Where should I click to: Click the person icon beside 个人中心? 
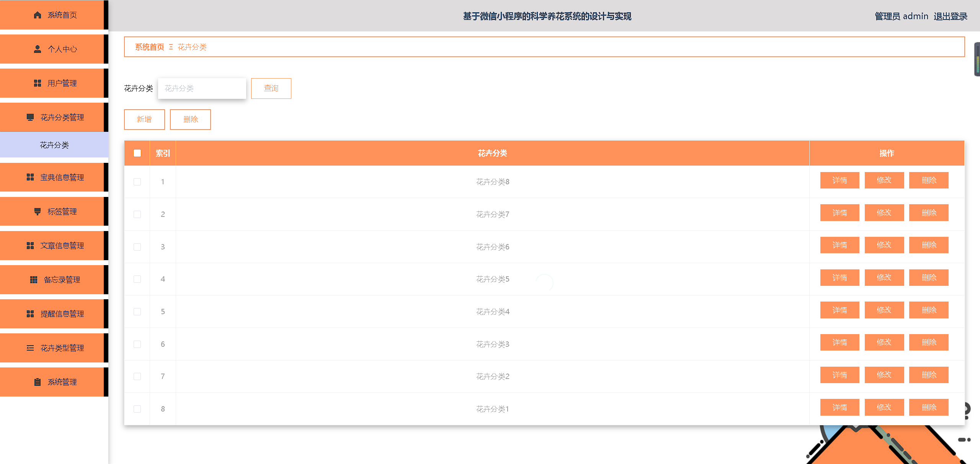pos(38,49)
